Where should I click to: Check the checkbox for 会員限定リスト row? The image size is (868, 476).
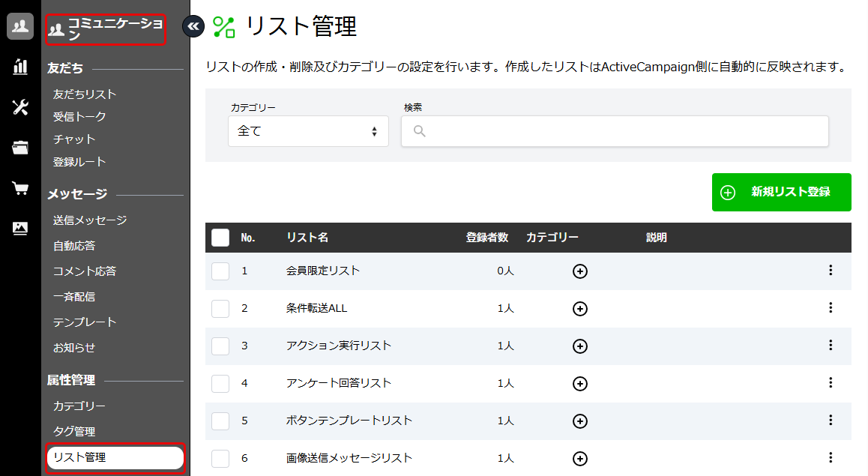[220, 271]
